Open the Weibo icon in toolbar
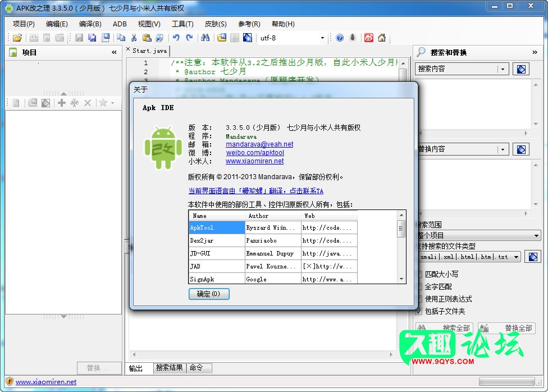 point(369,38)
